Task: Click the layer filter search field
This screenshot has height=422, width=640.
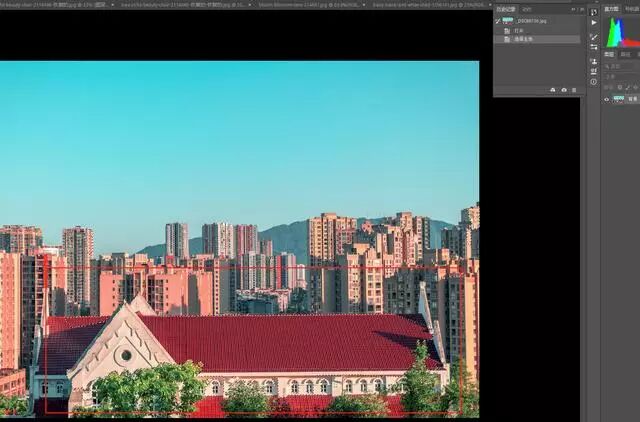Action: click(621, 66)
